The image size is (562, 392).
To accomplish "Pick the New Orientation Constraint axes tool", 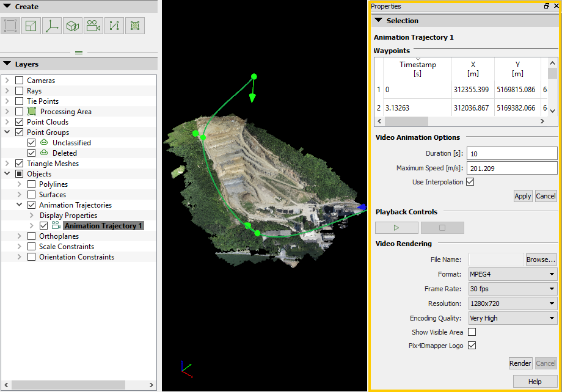I will (x=52, y=26).
